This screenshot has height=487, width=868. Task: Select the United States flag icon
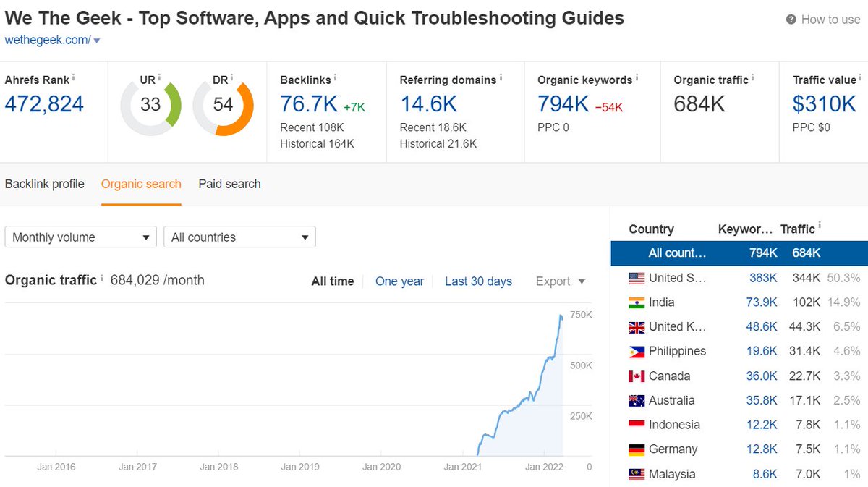(x=637, y=278)
